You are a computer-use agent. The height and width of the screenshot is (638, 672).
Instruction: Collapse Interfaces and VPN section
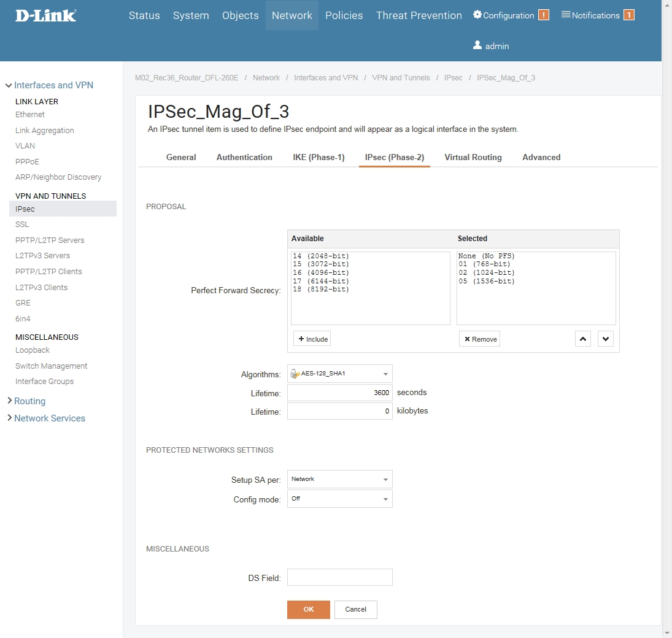53,85
